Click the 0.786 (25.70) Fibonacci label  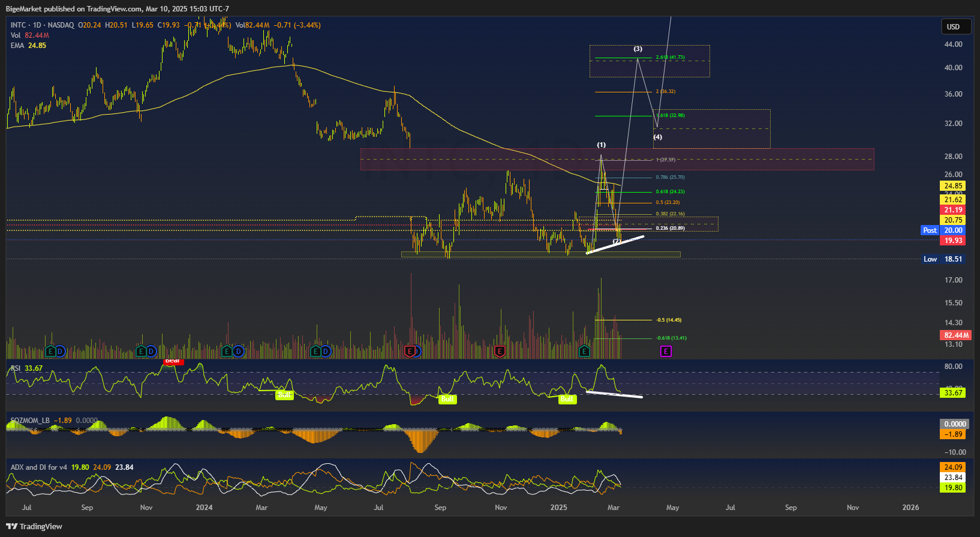click(670, 178)
